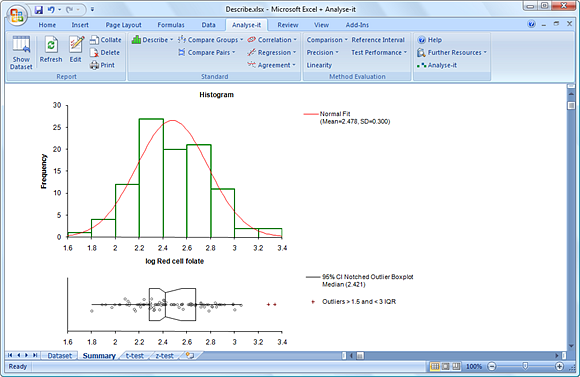Select the Summary sheet tab

99,356
